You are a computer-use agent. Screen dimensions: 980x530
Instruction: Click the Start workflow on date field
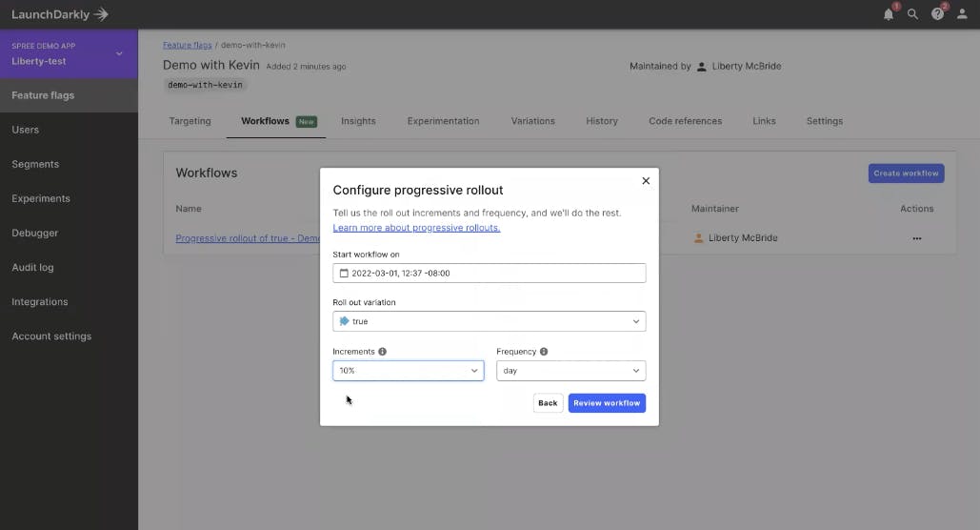[489, 273]
